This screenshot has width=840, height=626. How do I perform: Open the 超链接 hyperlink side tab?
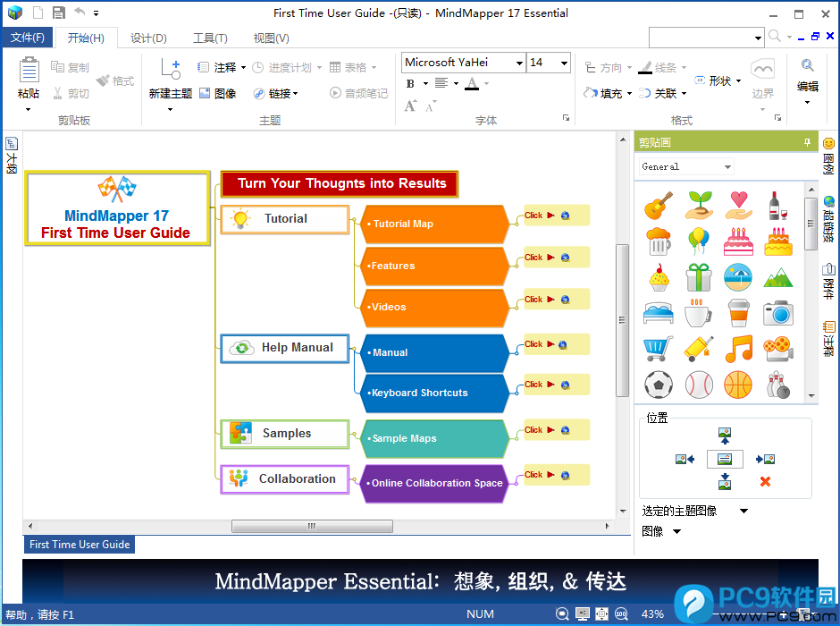[828, 219]
